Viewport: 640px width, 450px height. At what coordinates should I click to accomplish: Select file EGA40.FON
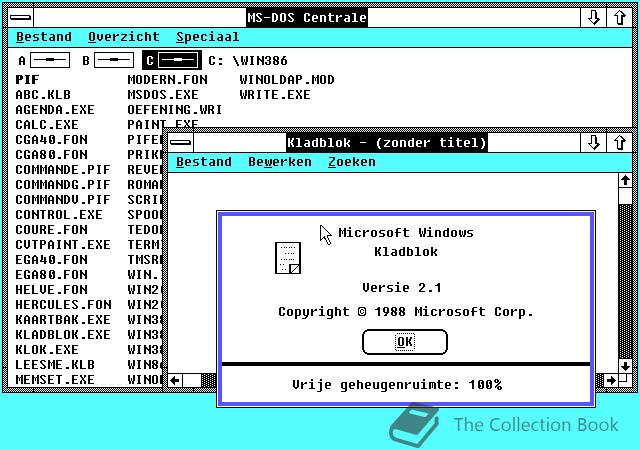51,260
